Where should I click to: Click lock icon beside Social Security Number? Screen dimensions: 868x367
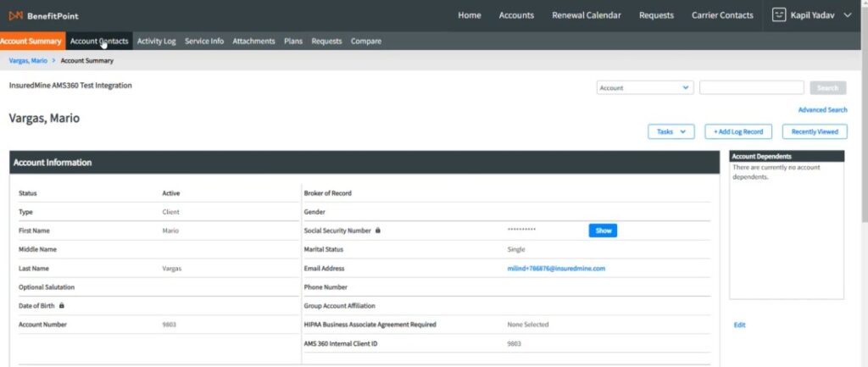(x=378, y=231)
